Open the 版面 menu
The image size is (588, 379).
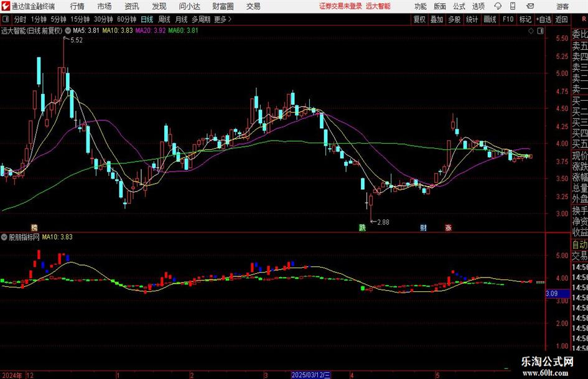pyautogui.click(x=440, y=6)
